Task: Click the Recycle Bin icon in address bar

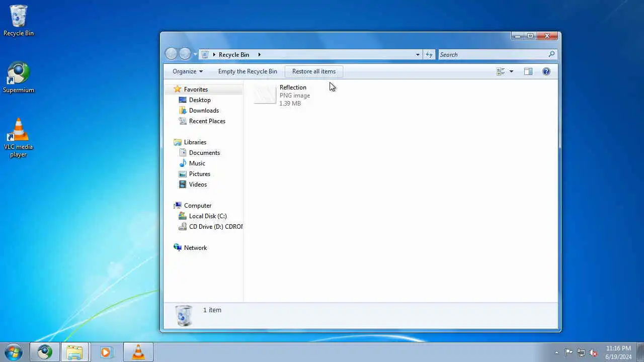Action: (205, 54)
